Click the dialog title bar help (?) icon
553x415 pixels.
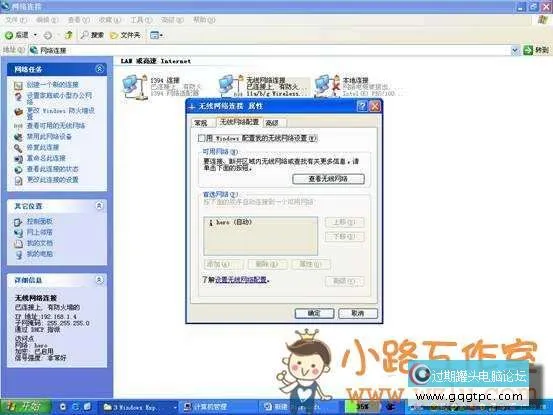[x=362, y=106]
